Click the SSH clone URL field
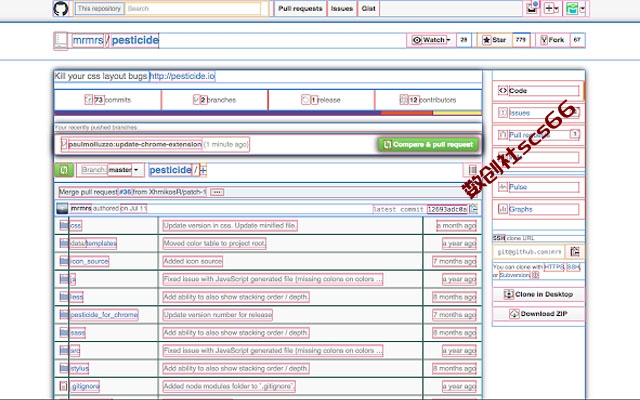Image resolution: width=640 pixels, height=400 pixels. pos(529,252)
